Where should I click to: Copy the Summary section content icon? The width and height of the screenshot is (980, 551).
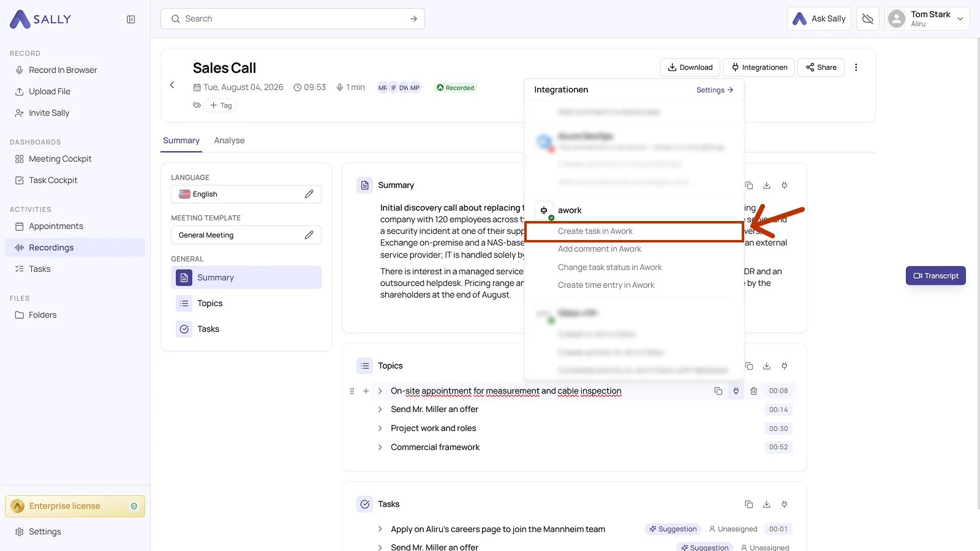tap(748, 186)
